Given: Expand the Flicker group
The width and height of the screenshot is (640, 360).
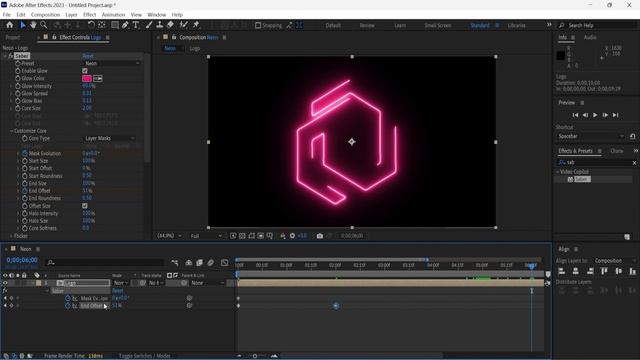Looking at the screenshot, I should 11,236.
